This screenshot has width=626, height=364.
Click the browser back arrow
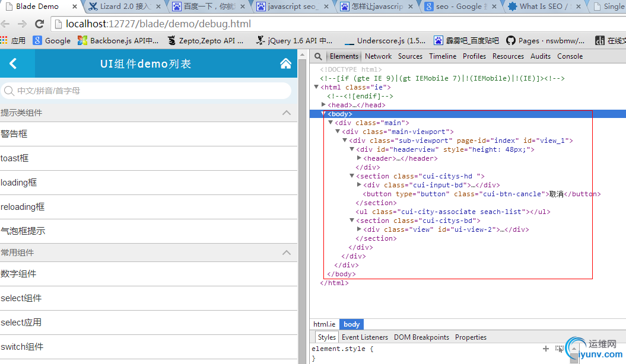point(6,24)
